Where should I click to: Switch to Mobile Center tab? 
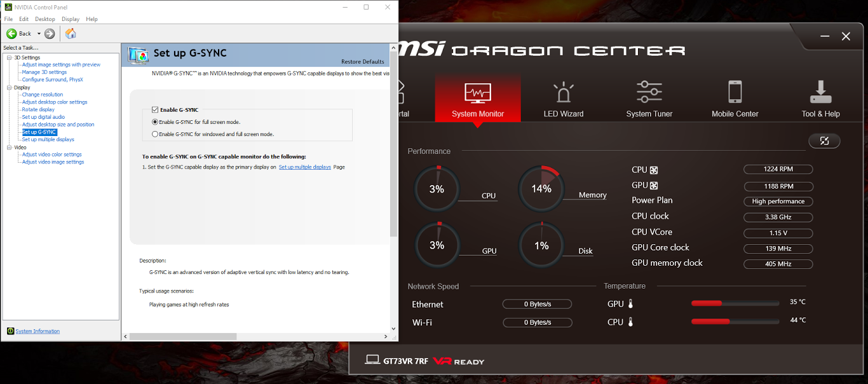click(x=735, y=98)
